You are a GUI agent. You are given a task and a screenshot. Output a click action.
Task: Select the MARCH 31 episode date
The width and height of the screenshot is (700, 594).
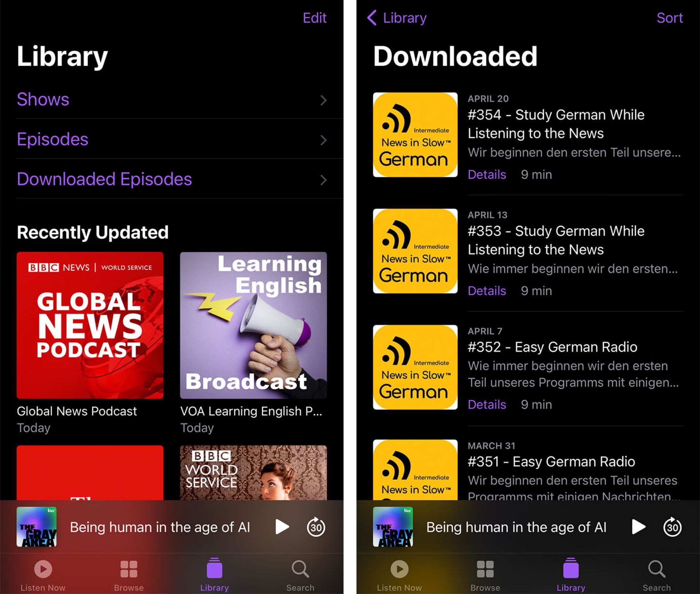coord(491,446)
